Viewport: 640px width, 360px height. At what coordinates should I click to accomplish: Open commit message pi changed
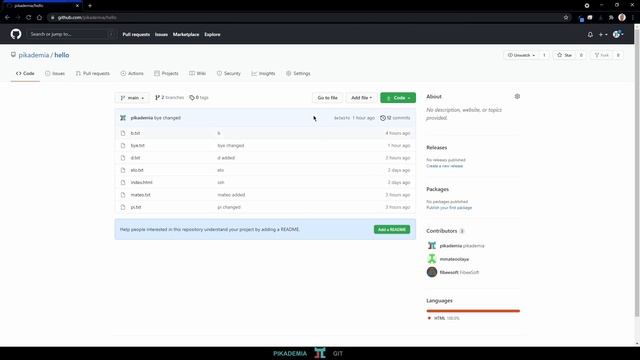click(x=229, y=207)
